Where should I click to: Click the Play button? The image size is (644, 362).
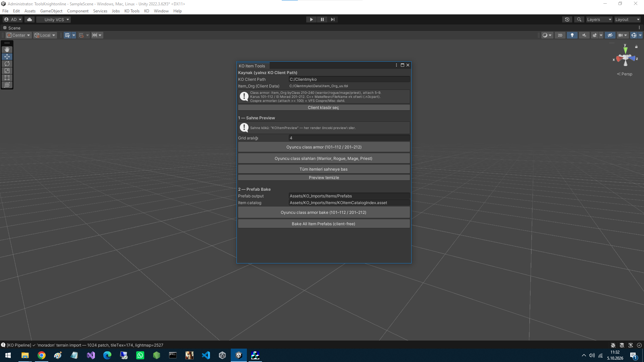[311, 19]
